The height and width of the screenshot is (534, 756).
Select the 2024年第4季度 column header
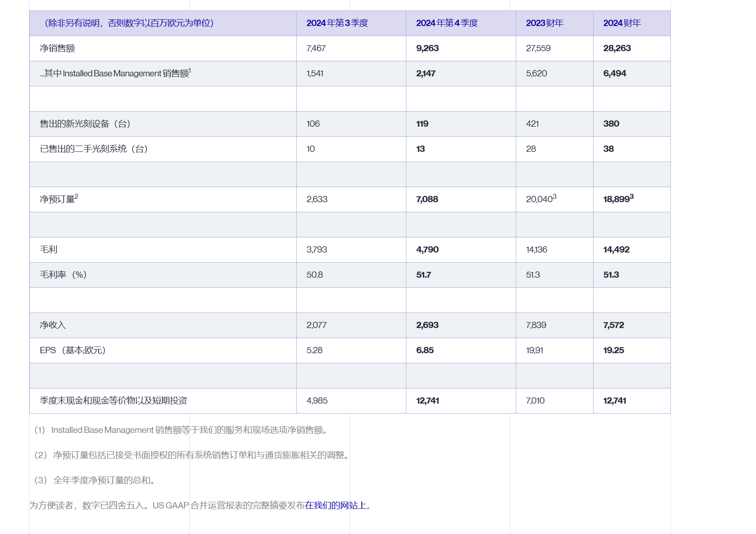click(x=447, y=23)
